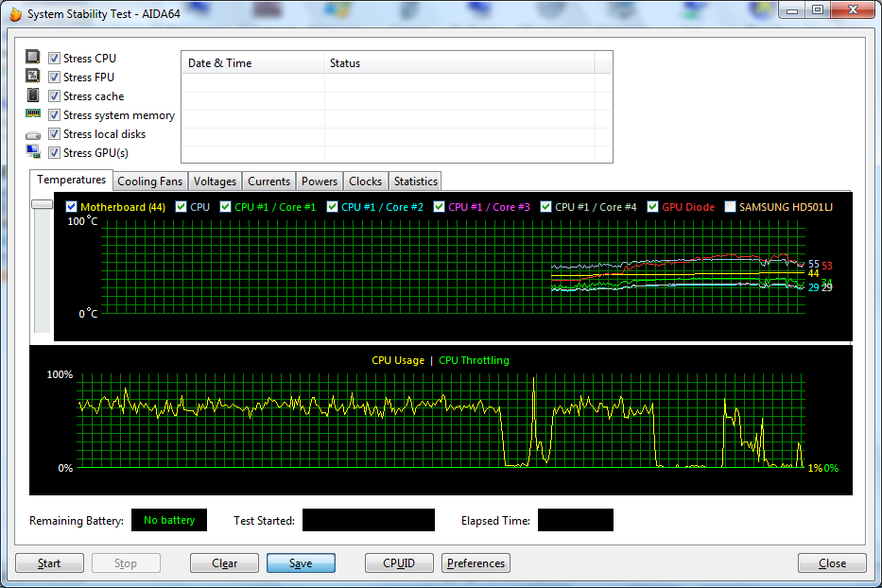Click the disk drive icon beside Stress local disks

tap(33, 135)
